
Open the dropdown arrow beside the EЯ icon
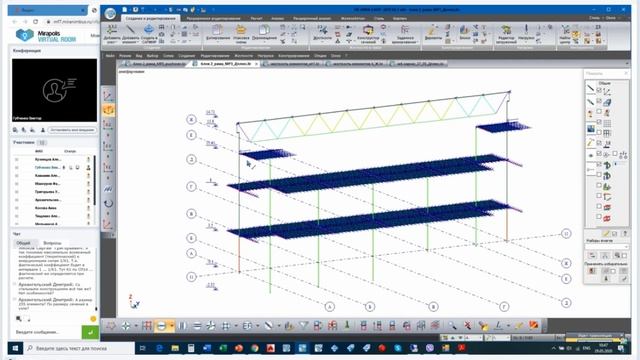pos(258,325)
